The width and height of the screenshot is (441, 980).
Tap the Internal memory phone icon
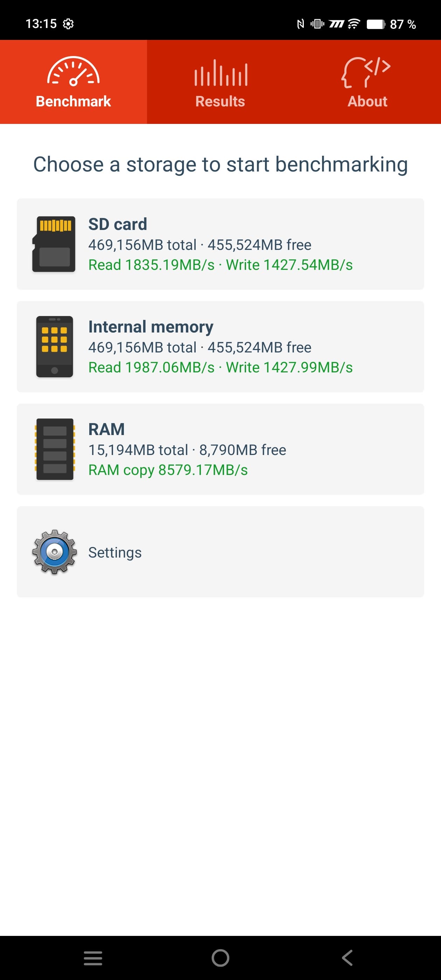point(54,346)
